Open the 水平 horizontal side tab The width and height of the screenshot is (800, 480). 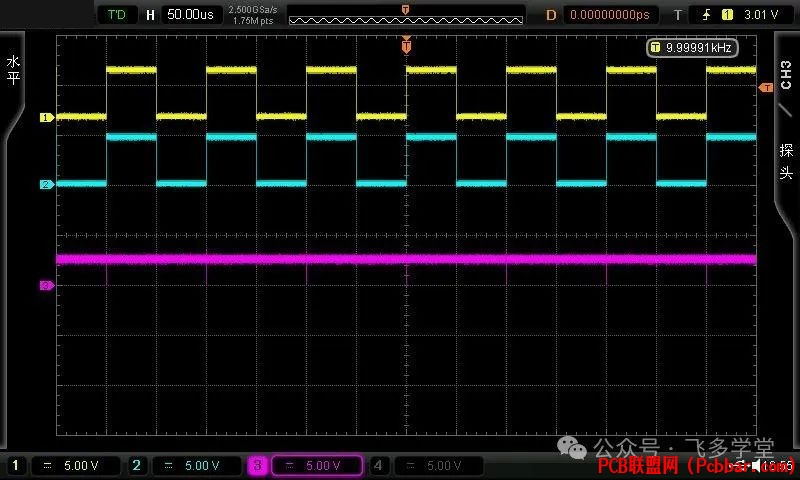[x=13, y=70]
